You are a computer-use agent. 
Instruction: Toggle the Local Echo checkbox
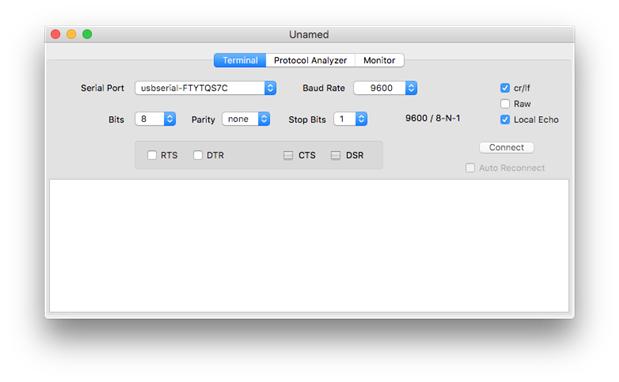[505, 120]
